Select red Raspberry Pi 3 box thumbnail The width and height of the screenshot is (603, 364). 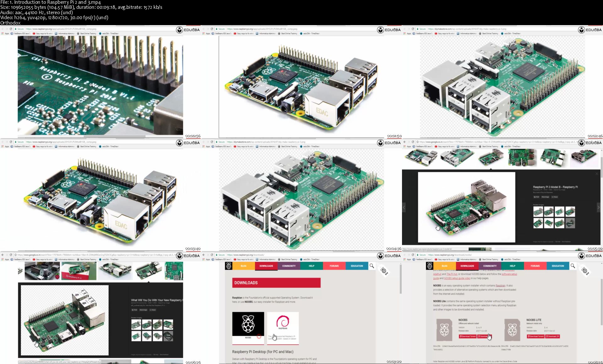79,271
